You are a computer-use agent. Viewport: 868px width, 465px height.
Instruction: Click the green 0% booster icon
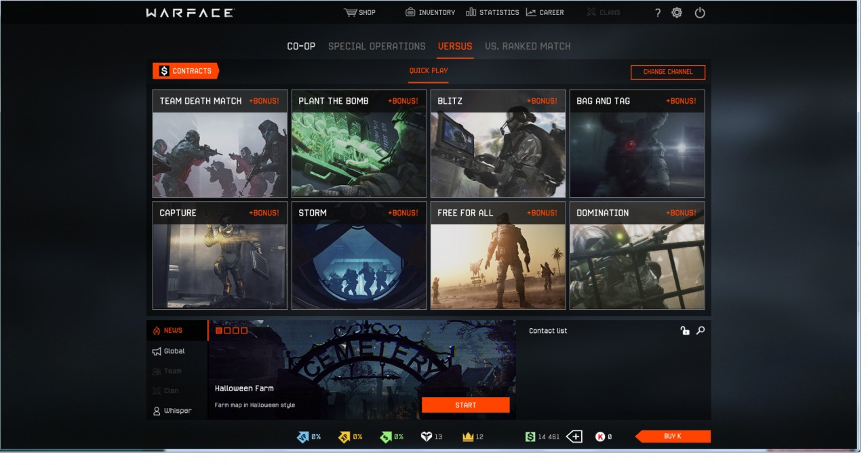(385, 437)
